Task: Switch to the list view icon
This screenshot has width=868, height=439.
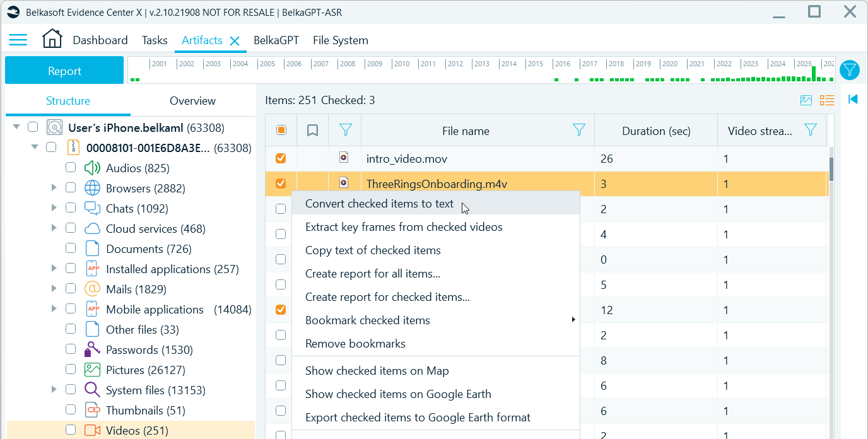Action: [826, 100]
